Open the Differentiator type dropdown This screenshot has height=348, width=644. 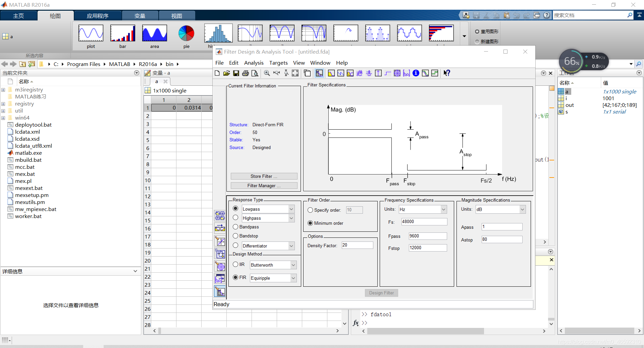(x=291, y=246)
